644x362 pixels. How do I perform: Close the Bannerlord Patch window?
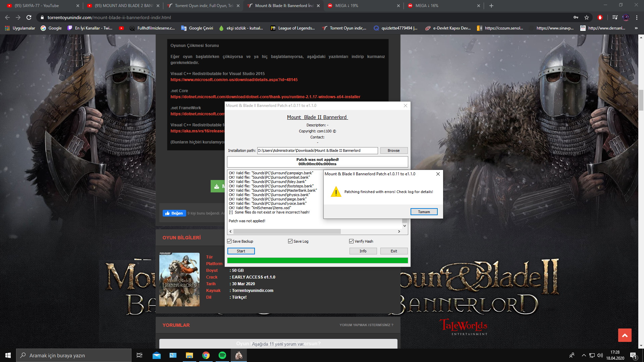(x=406, y=106)
